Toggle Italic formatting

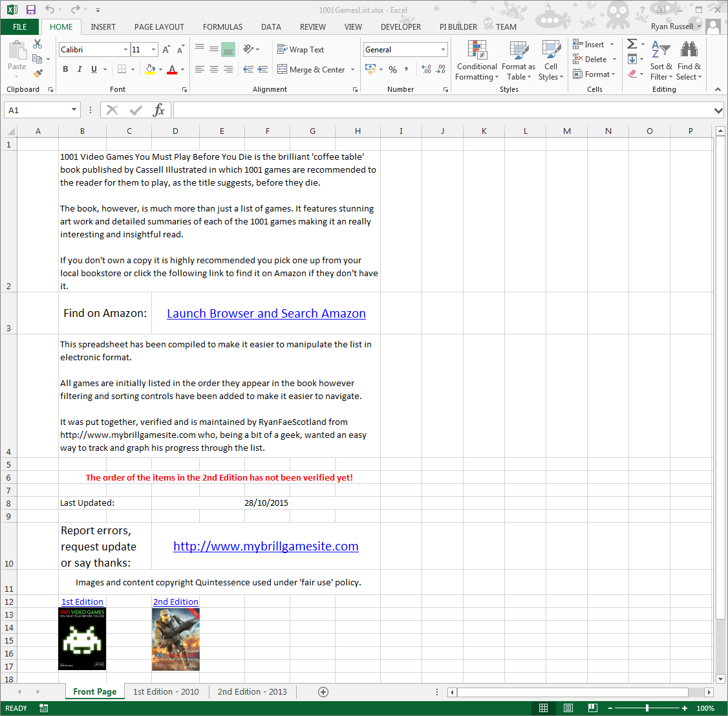(x=80, y=69)
